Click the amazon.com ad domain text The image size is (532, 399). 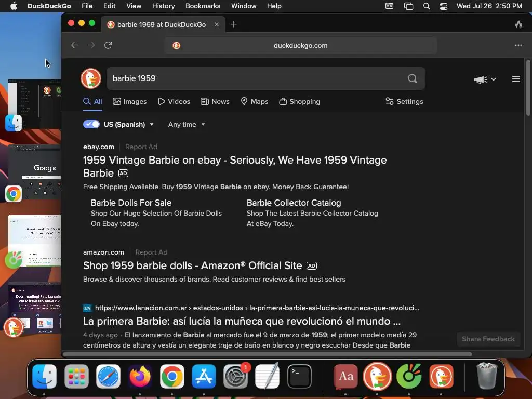(103, 252)
